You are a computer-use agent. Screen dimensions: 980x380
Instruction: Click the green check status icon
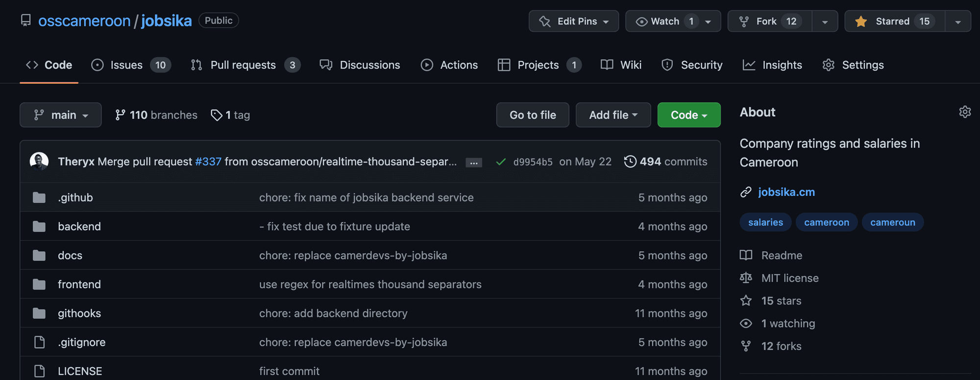[x=501, y=162]
